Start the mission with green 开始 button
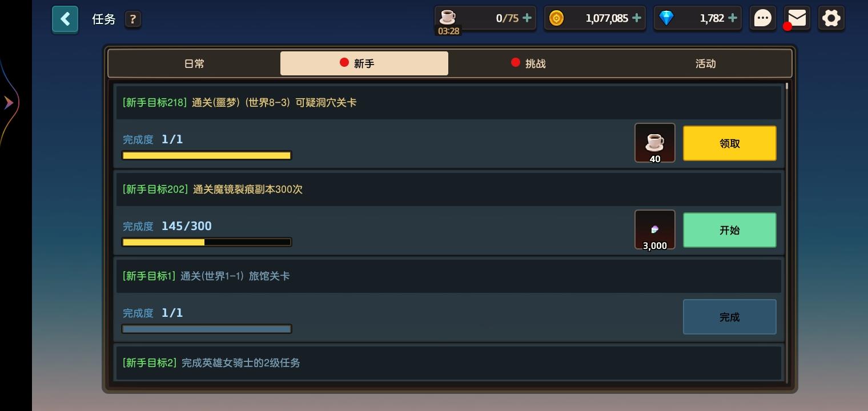The width and height of the screenshot is (868, 411). coord(730,230)
